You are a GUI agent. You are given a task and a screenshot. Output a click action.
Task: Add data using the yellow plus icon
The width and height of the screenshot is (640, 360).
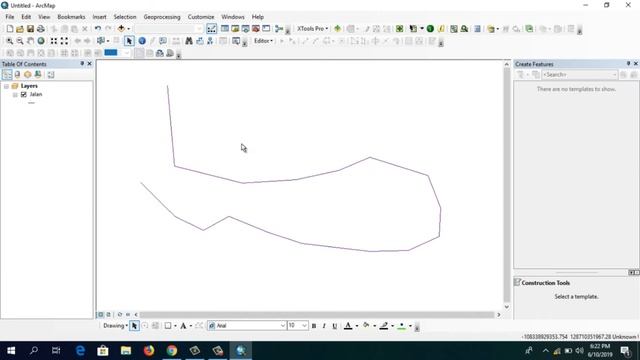tap(121, 29)
